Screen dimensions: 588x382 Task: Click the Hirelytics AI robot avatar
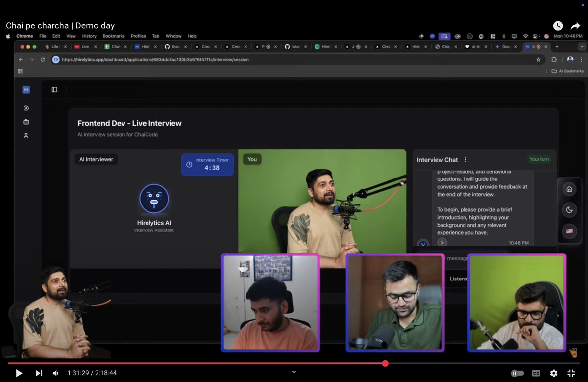tap(154, 199)
